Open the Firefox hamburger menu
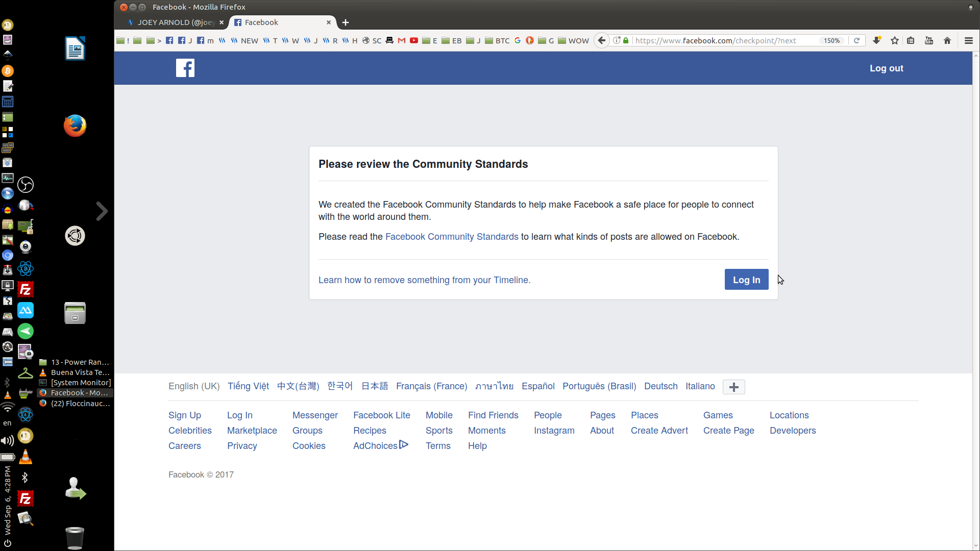This screenshot has width=980, height=551. point(968,41)
